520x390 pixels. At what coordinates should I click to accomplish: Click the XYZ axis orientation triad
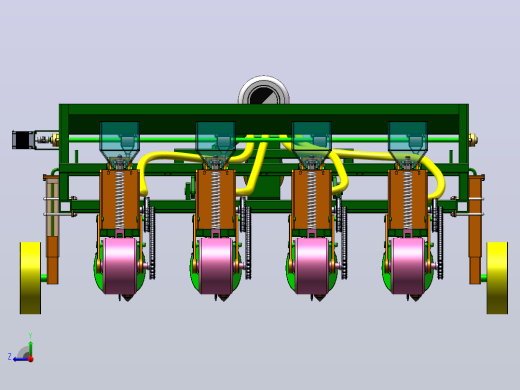[x=21, y=348]
